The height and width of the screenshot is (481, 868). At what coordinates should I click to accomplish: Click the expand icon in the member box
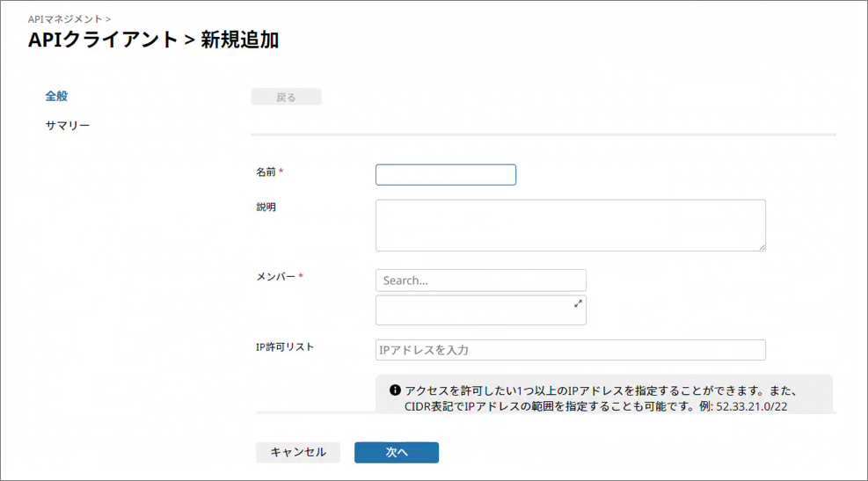pyautogui.click(x=578, y=303)
